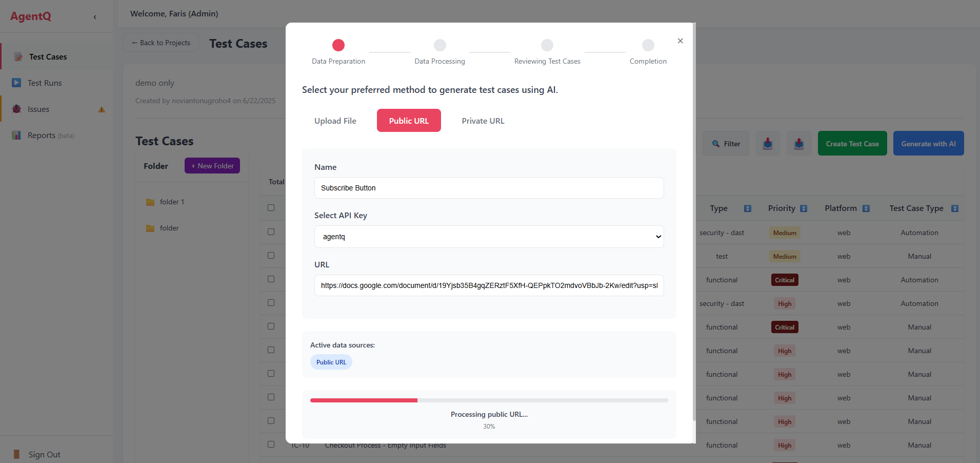Viewport: 980px width, 463px height.
Task: Open the Issues bug icon in sidebar
Action: point(16,109)
